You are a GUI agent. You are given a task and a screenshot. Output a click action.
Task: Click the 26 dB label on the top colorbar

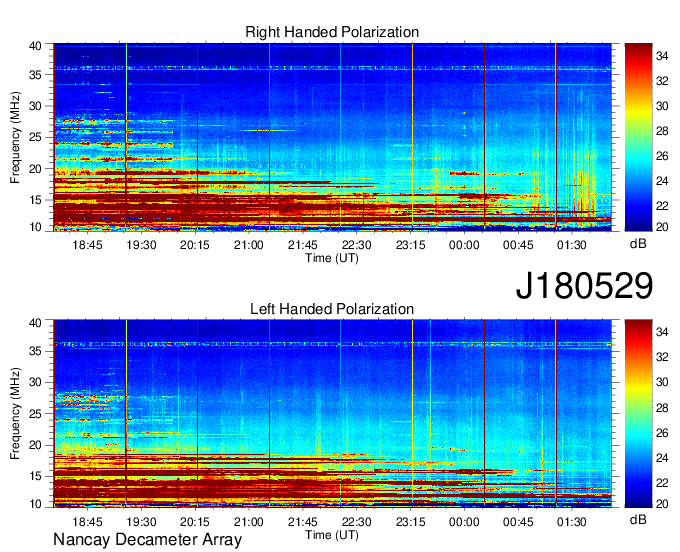point(662,156)
